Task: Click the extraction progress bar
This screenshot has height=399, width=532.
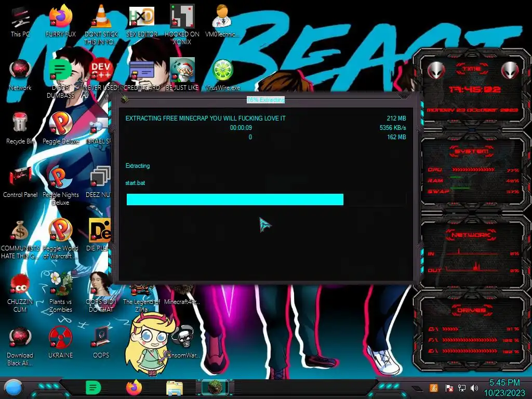Action: point(266,199)
